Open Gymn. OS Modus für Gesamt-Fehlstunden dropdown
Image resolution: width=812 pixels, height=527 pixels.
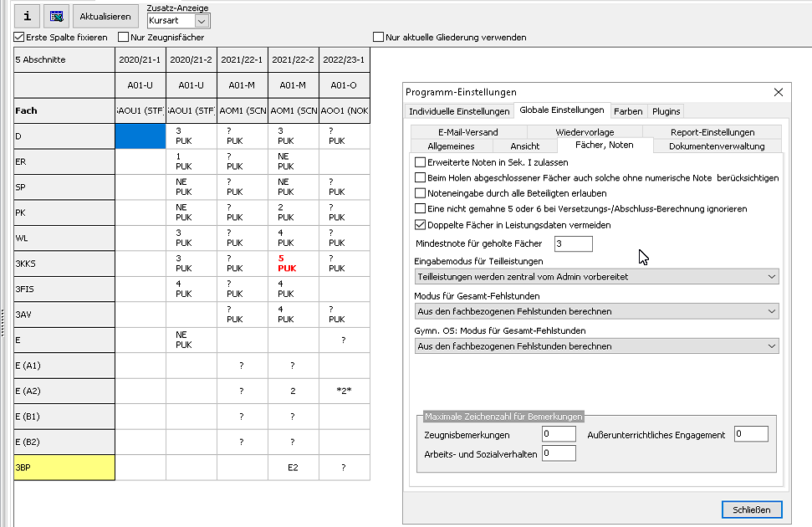pyautogui.click(x=596, y=346)
